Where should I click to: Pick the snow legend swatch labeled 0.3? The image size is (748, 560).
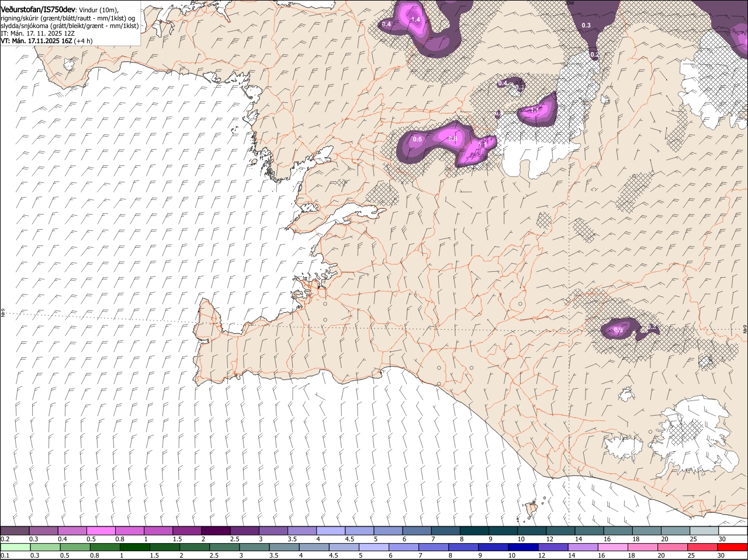tap(43, 530)
